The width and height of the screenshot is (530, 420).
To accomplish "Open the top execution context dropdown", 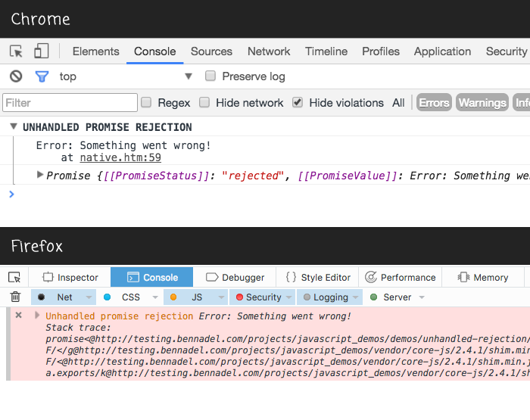I will point(126,76).
